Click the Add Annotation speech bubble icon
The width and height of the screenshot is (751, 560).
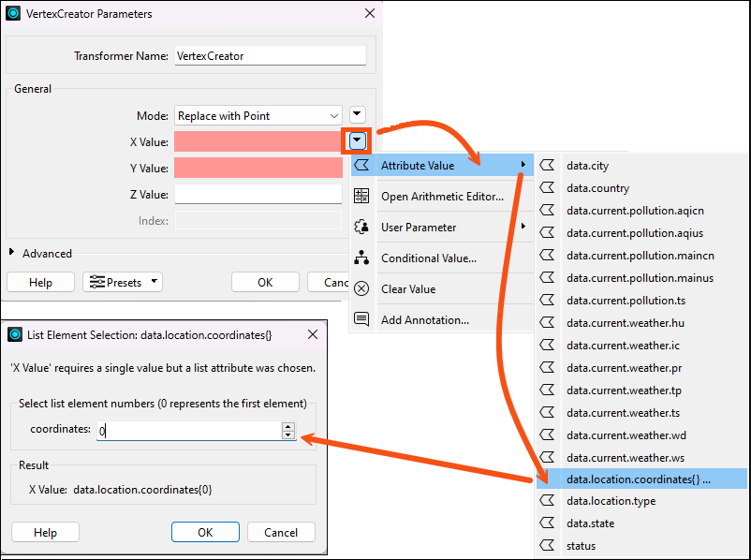[x=361, y=320]
